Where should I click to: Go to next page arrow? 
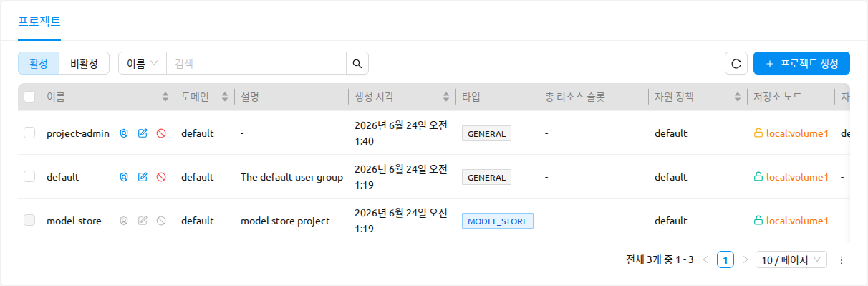[x=745, y=260]
